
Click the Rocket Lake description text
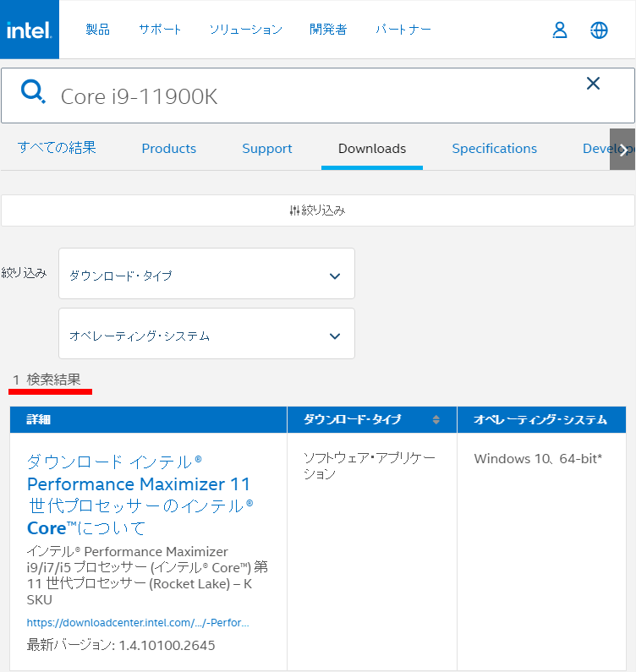(147, 576)
